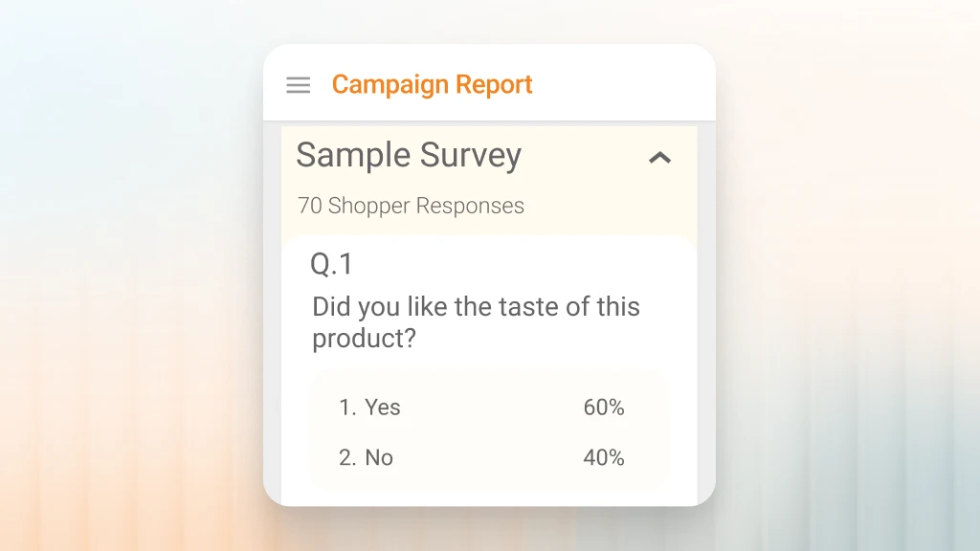Open the hamburger menu icon
Image resolution: width=980 pixels, height=551 pixels.
pos(299,85)
